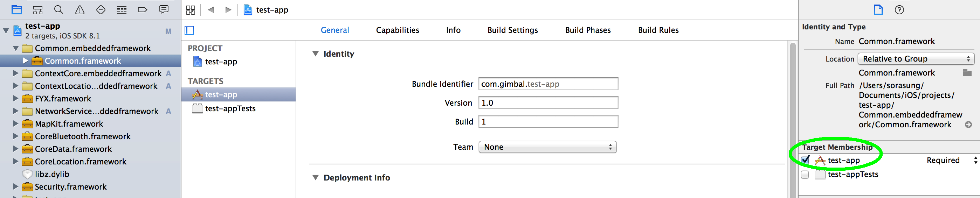Open the Relative to Group location dropdown
Image resolution: width=980 pixels, height=198 pixels.
click(916, 59)
